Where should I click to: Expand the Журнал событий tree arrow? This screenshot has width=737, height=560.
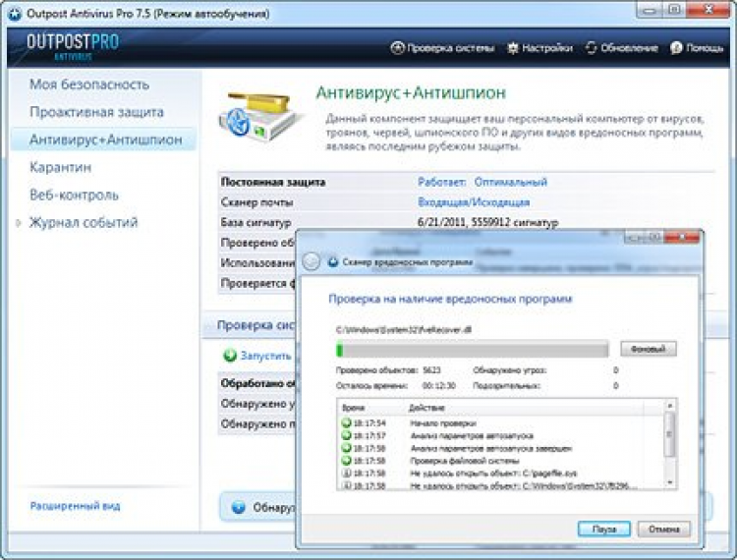coord(19,223)
